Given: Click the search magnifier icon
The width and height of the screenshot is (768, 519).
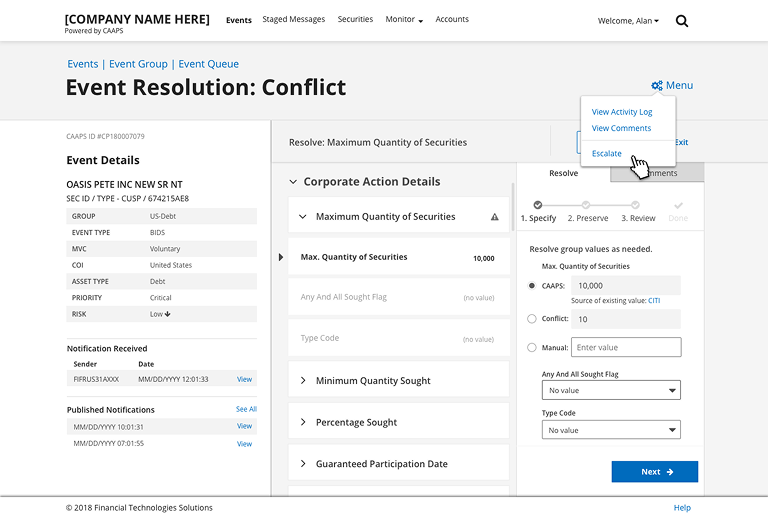Looking at the screenshot, I should coord(682,21).
